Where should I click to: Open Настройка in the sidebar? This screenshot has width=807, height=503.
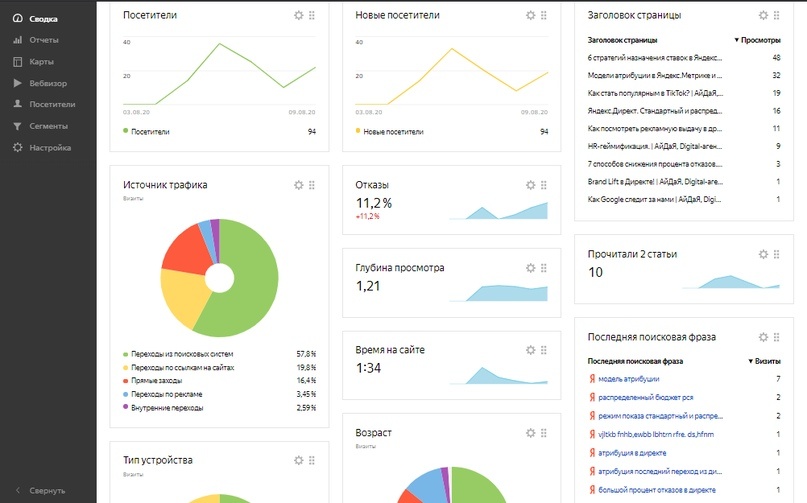coord(50,148)
